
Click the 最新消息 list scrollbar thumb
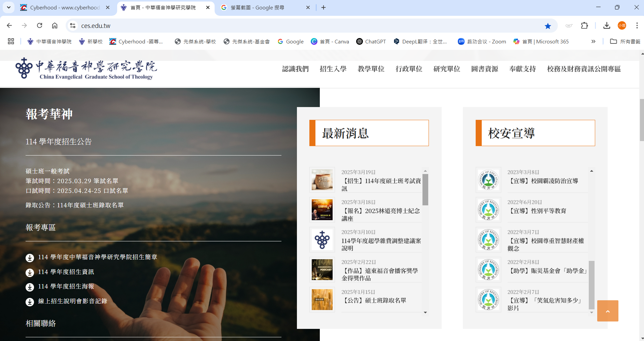tap(425, 190)
